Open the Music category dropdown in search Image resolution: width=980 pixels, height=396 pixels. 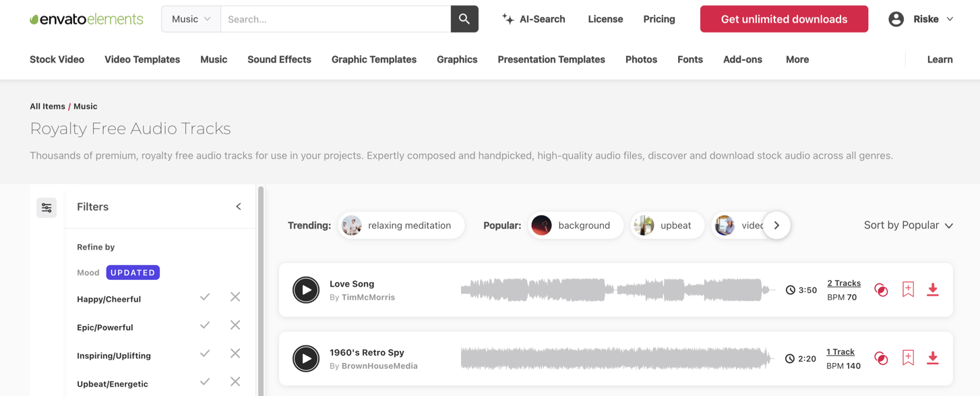point(191,19)
